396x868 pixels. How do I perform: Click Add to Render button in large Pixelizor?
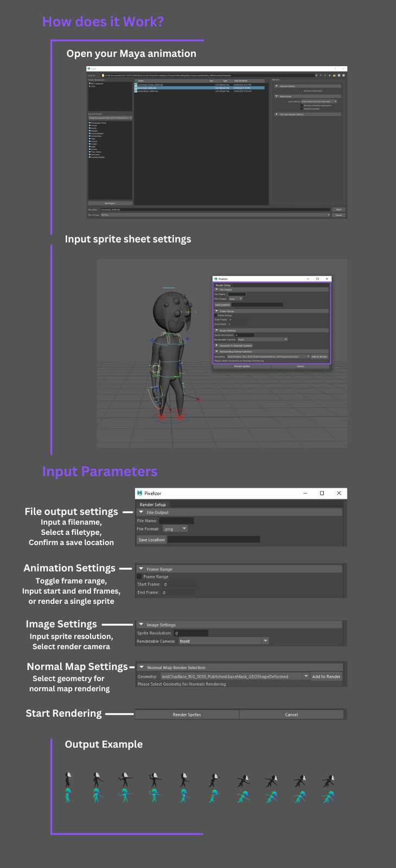coord(326,676)
